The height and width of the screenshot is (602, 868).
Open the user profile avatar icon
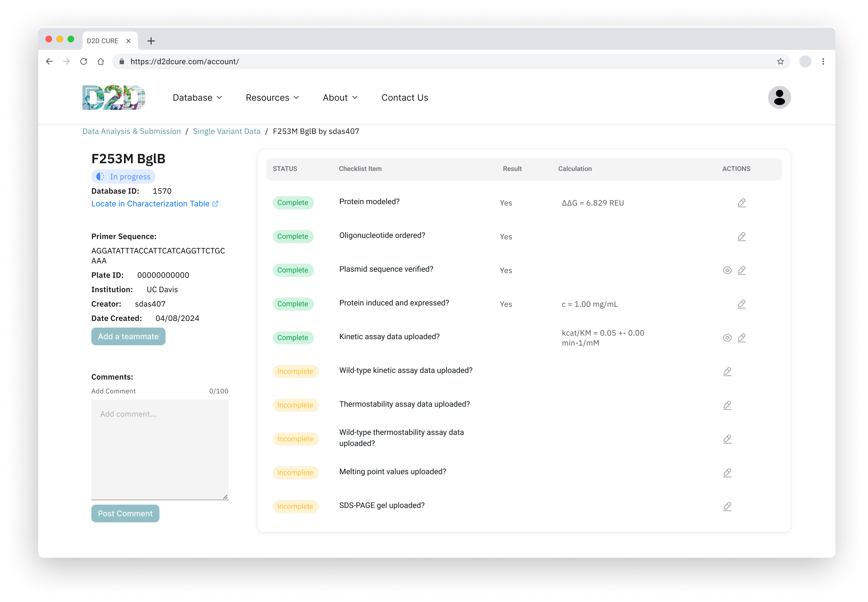[779, 98]
